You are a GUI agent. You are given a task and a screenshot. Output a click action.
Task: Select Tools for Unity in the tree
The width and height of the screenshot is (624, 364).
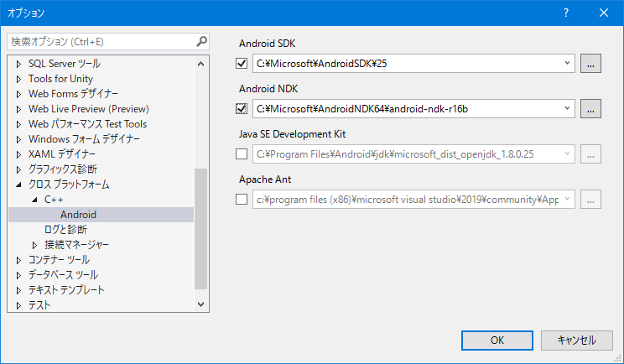coord(60,79)
